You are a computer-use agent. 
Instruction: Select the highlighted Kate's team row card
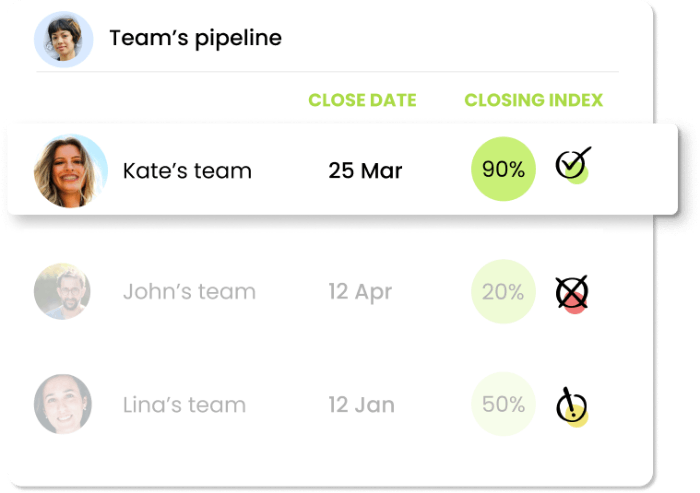point(342,170)
